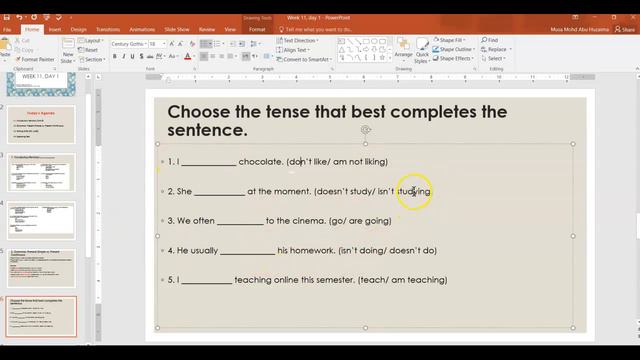
Task: Click the Share button
Action: (x=625, y=29)
